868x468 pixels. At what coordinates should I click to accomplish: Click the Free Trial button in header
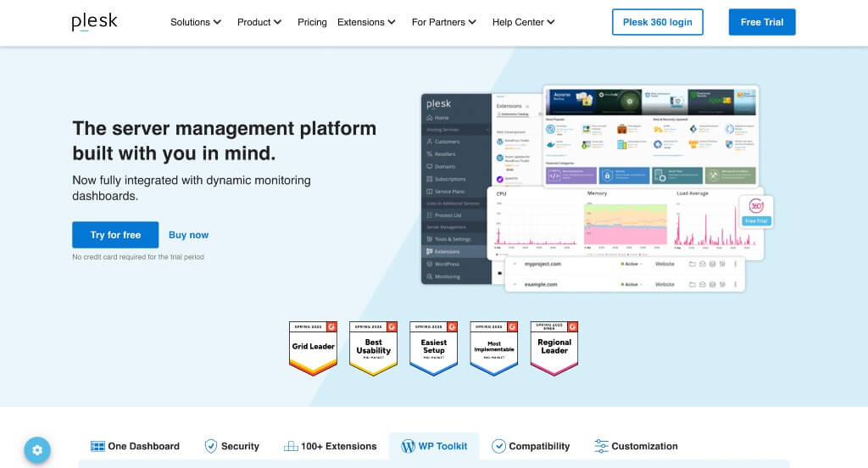[762, 22]
